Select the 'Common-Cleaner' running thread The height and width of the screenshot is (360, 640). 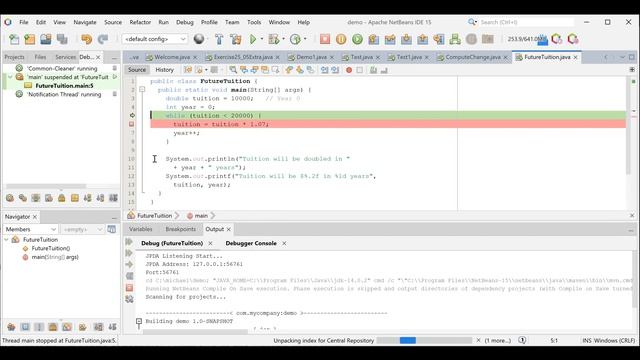[x=61, y=69]
